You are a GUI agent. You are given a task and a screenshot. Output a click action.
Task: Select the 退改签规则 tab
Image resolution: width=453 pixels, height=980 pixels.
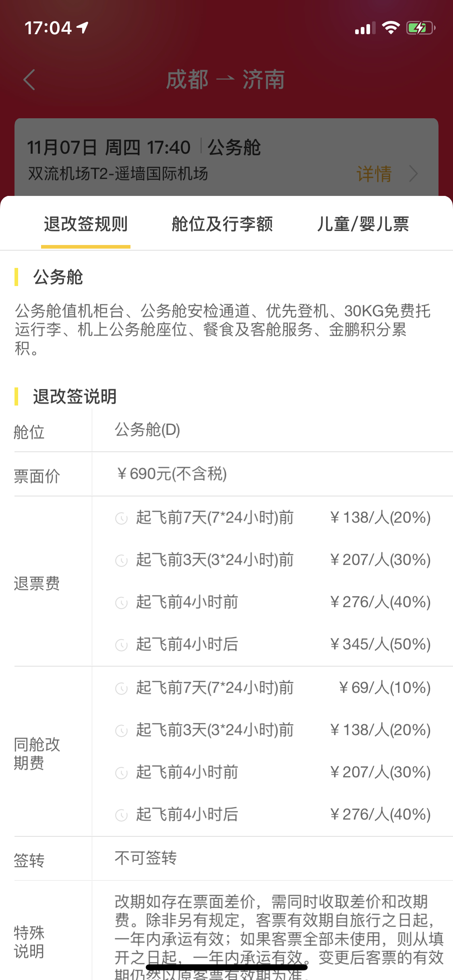(x=86, y=224)
